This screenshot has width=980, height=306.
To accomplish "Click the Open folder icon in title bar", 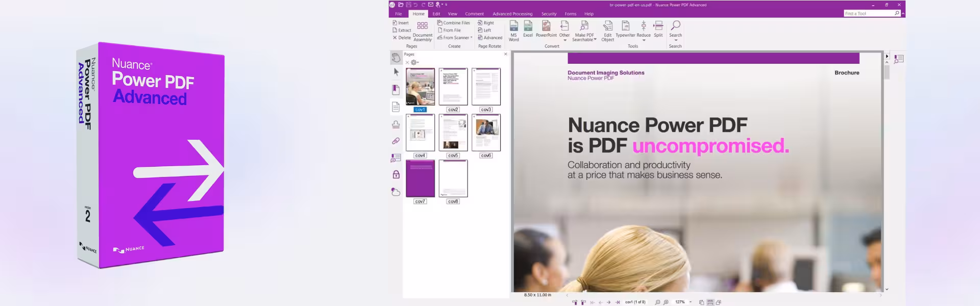I will [401, 5].
